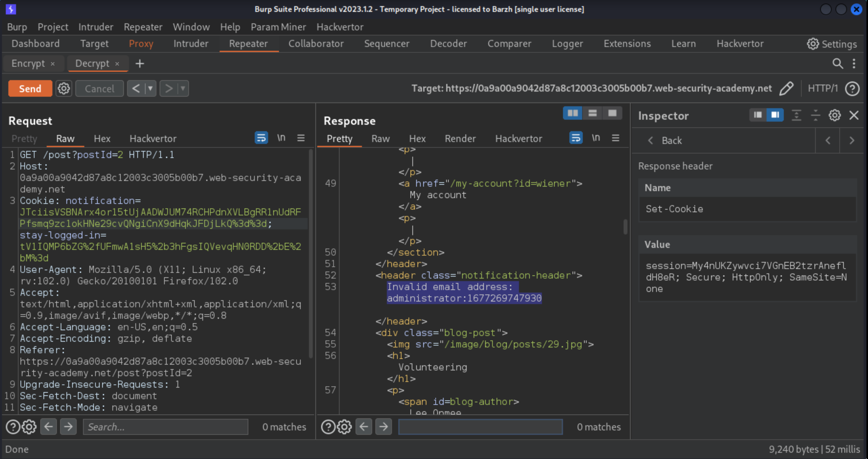Add a new Repeater tab
The height and width of the screenshot is (459, 868).
click(139, 63)
